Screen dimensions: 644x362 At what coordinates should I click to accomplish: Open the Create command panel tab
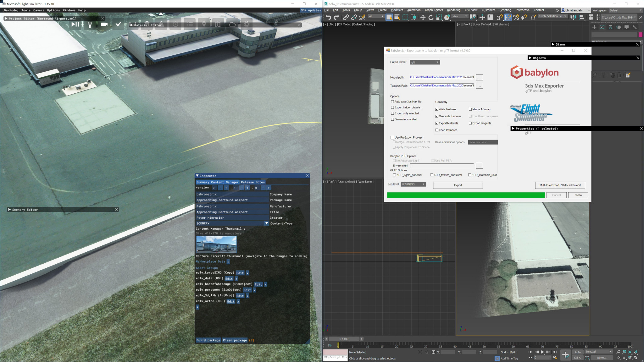pyautogui.click(x=594, y=27)
